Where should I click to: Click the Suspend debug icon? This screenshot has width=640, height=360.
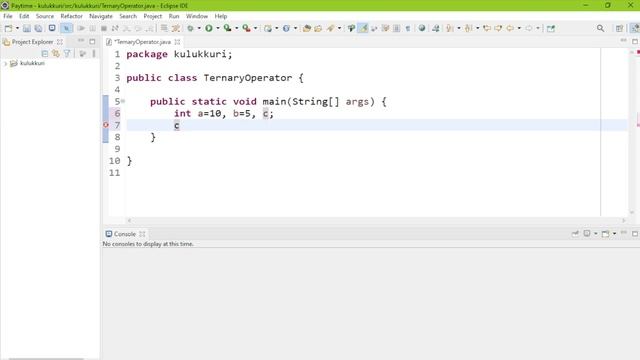93,28
